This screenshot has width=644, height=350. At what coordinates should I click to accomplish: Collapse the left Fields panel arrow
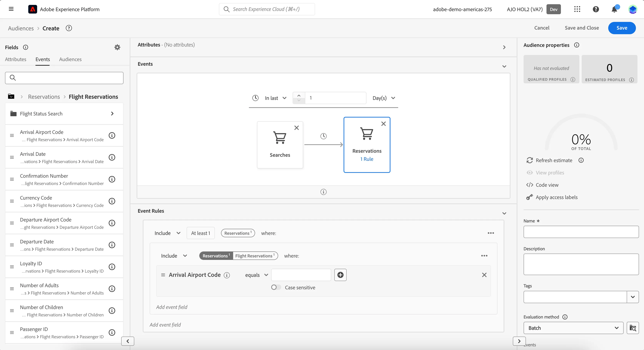click(x=128, y=341)
